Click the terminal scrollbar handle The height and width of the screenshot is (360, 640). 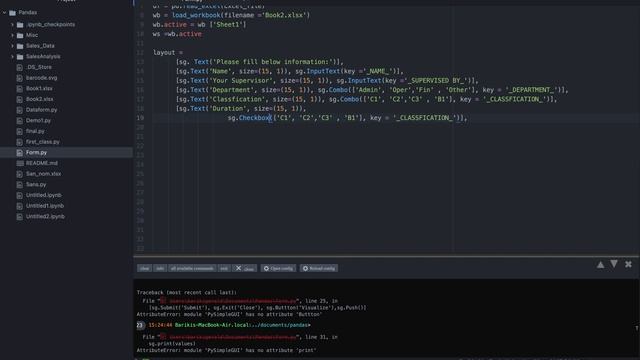click(x=636, y=328)
